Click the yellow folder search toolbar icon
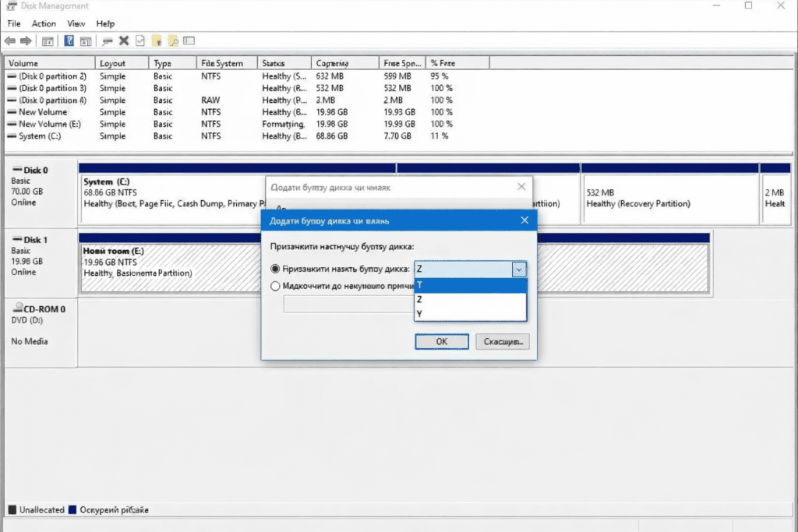Screen dimensions: 798x532 (173, 41)
